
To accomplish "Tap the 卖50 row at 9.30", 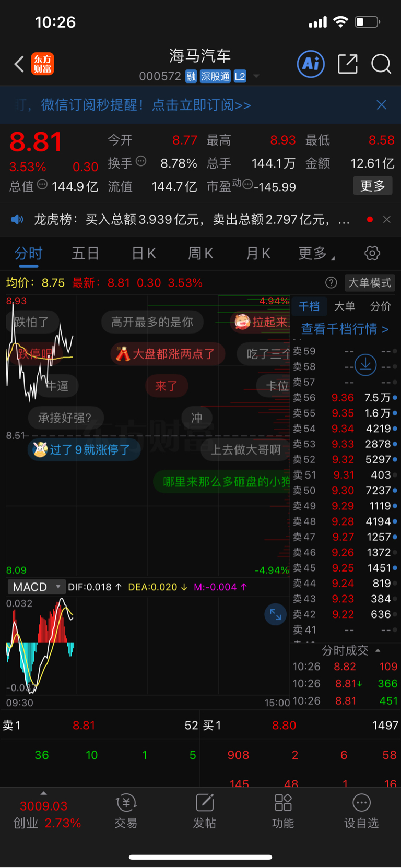I will click(344, 491).
